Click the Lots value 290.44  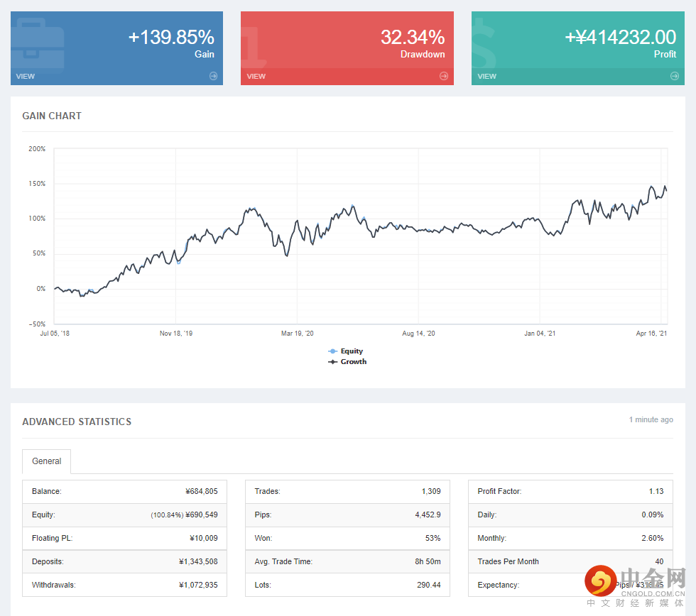(429, 585)
